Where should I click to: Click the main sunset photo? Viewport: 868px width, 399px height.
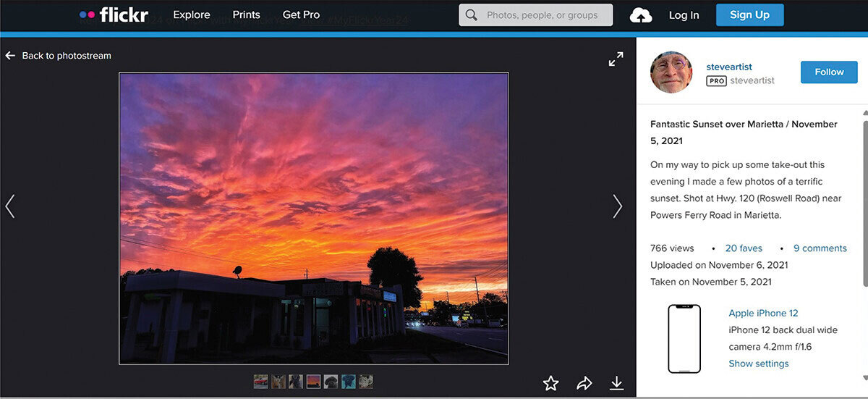(x=314, y=218)
